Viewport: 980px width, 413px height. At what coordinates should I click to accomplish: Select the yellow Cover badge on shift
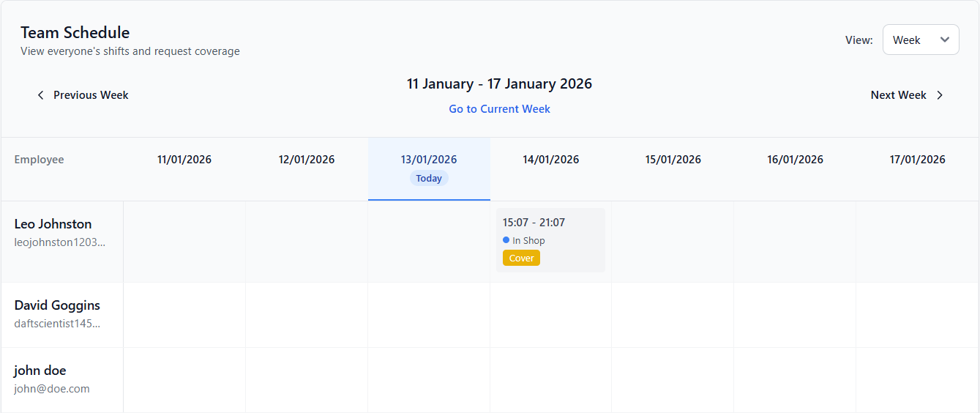pyautogui.click(x=521, y=258)
